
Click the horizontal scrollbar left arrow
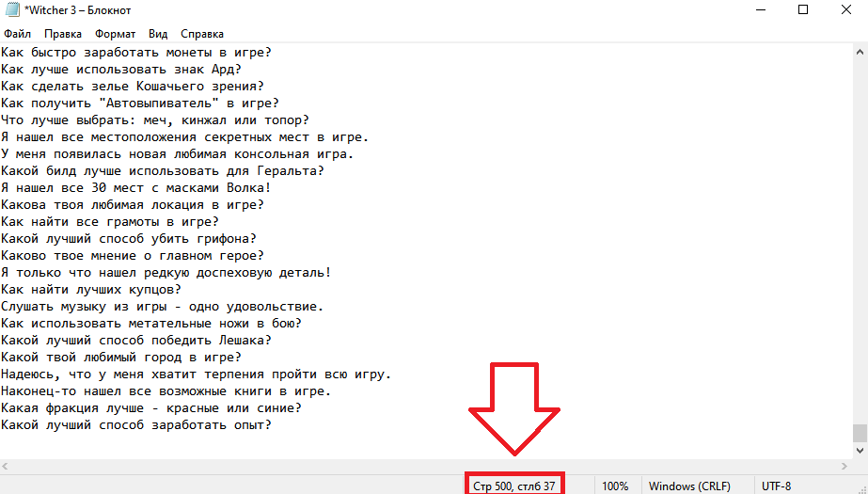tap(6, 467)
